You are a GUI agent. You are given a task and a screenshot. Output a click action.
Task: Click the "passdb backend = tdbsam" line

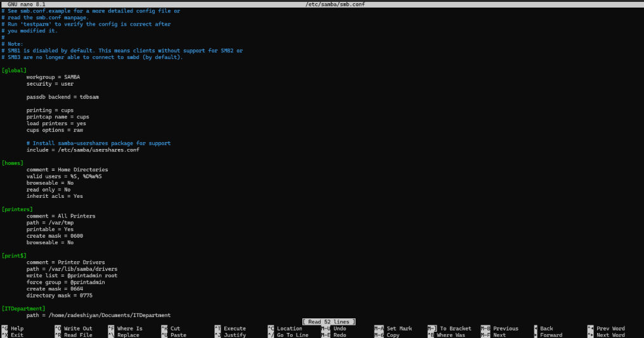pos(62,97)
